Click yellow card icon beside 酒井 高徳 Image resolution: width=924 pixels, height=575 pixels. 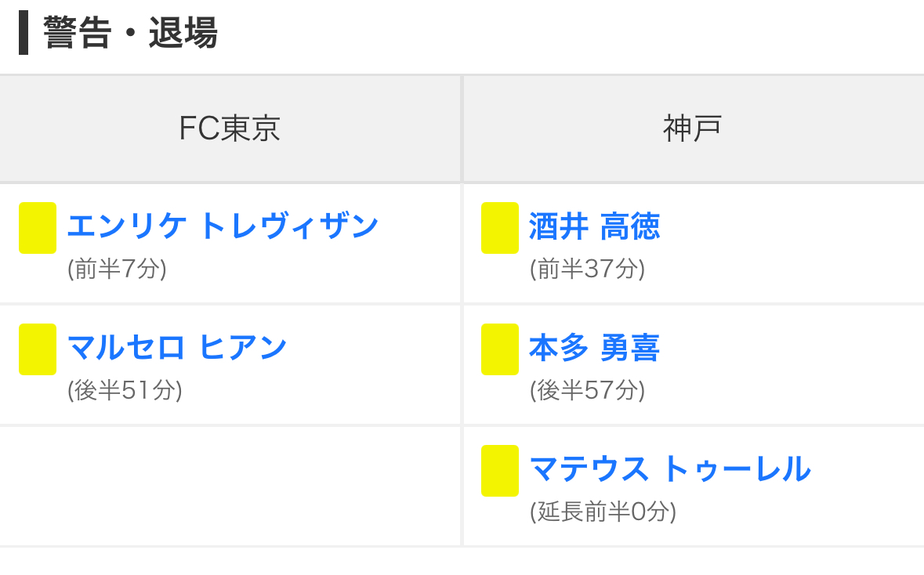point(500,228)
